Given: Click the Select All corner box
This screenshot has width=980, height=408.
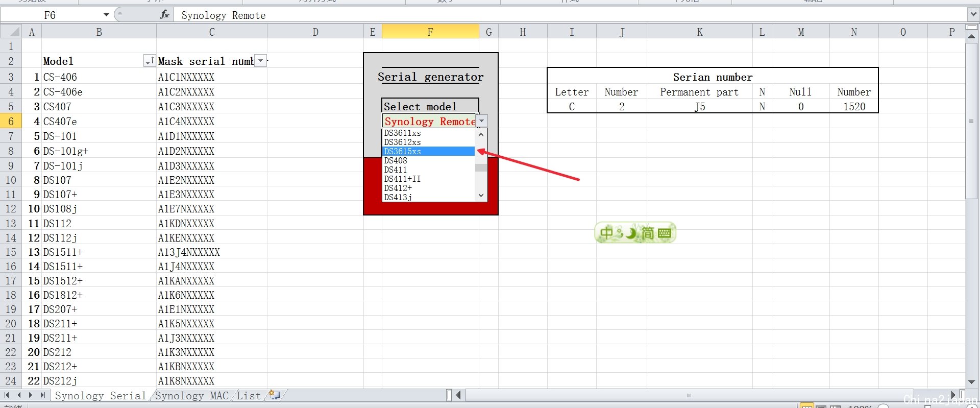Looking at the screenshot, I should (x=11, y=32).
